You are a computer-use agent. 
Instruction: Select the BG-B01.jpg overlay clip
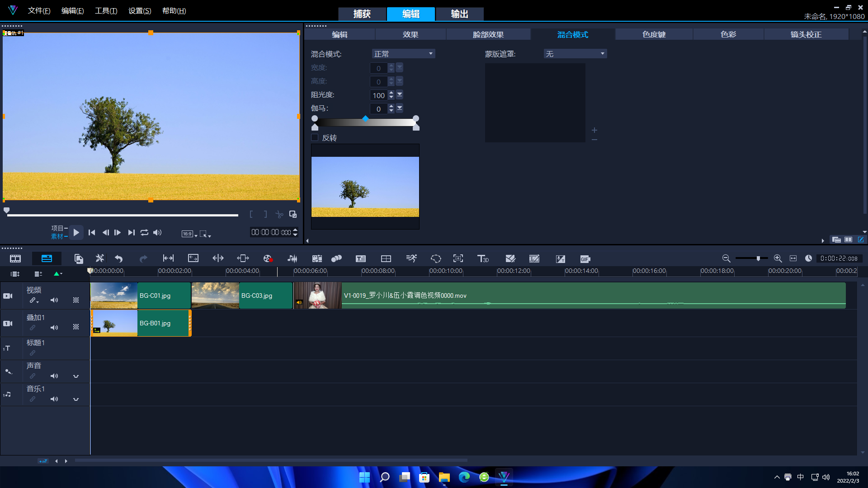(x=141, y=323)
